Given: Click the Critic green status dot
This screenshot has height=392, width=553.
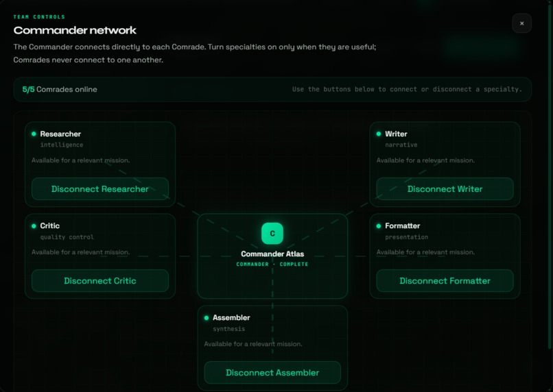Looking at the screenshot, I should point(34,225).
